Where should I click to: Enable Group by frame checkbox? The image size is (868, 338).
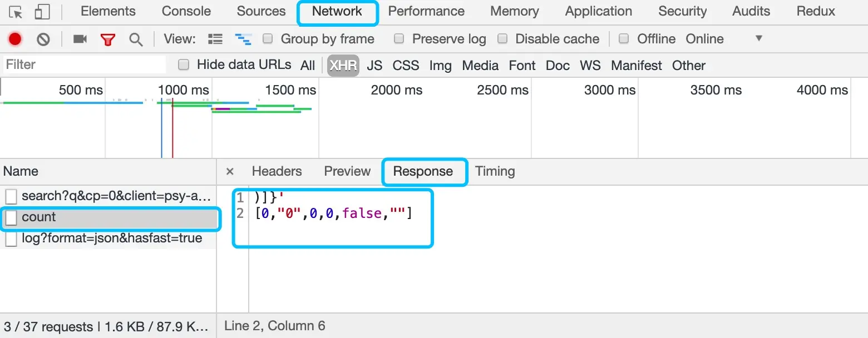[268, 38]
